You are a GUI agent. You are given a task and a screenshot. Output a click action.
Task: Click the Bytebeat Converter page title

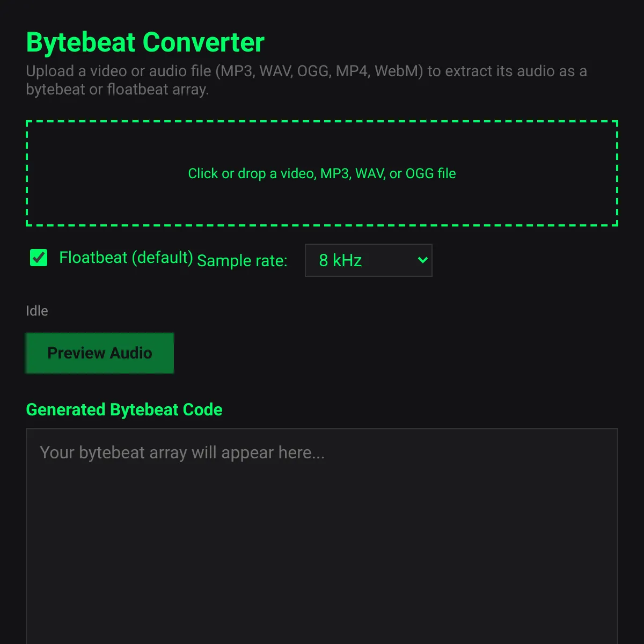pos(145,42)
